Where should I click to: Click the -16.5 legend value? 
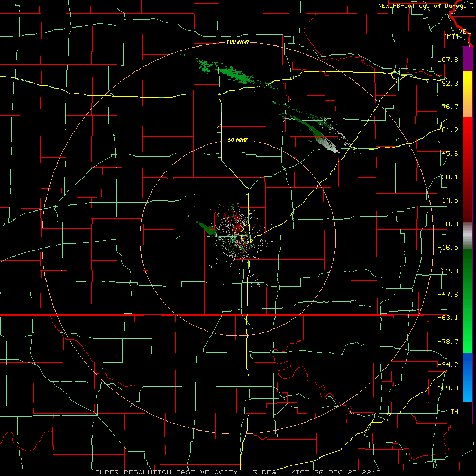click(448, 248)
